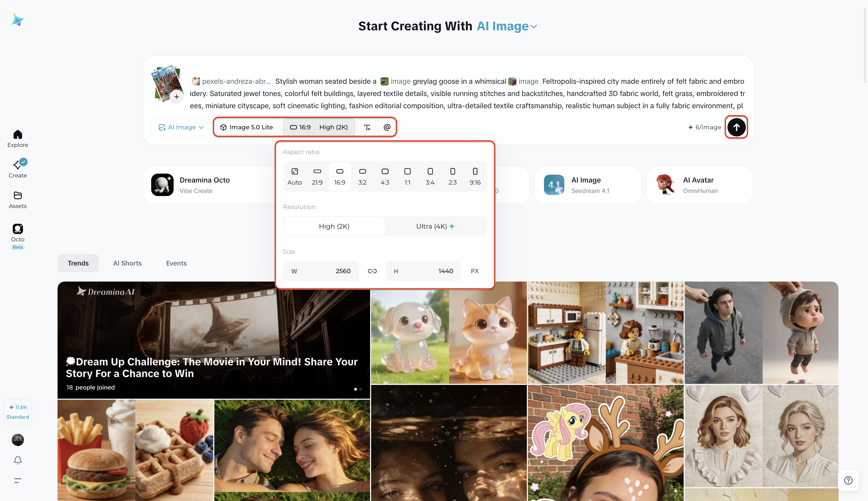Click the plus to add reference image
The width and height of the screenshot is (868, 501).
tap(176, 97)
